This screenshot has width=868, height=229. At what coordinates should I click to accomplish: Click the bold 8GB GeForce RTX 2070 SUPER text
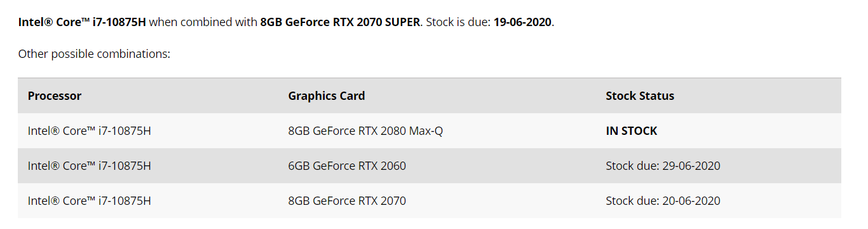[x=340, y=22]
